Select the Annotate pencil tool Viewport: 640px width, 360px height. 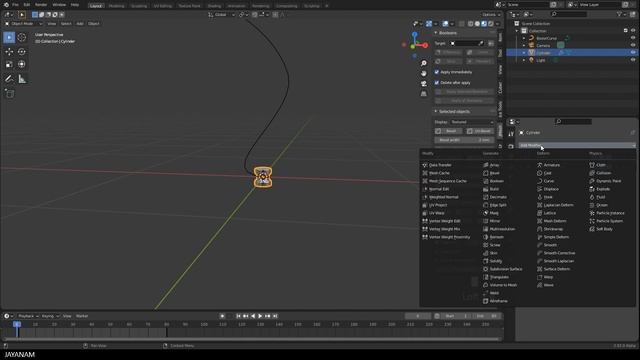tap(9, 79)
